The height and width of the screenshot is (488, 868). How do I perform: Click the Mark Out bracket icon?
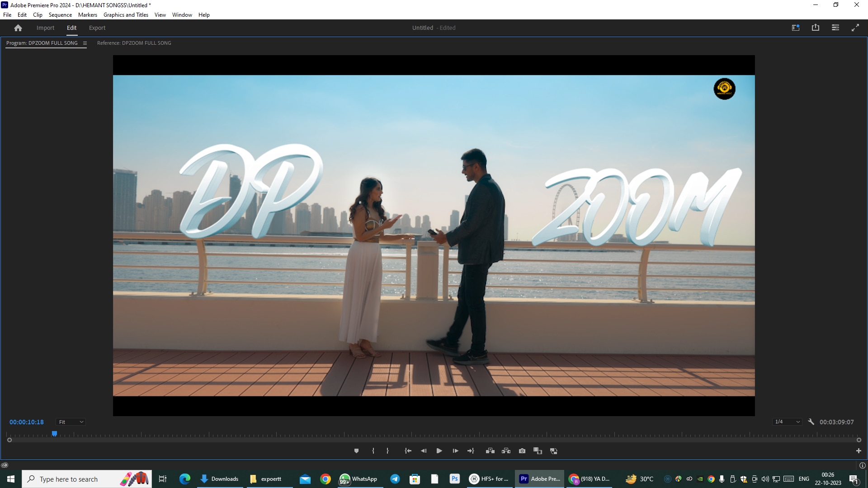click(x=387, y=451)
